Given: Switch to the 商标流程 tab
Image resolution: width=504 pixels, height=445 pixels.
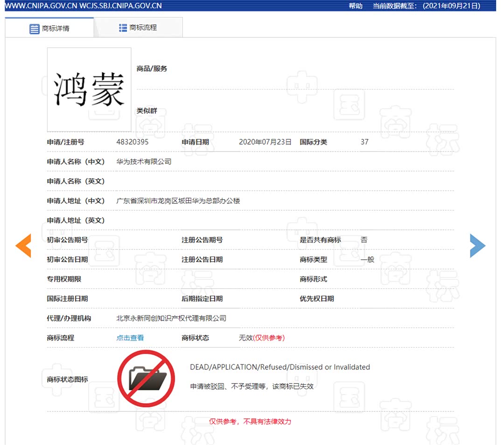Looking at the screenshot, I should tap(138, 27).
